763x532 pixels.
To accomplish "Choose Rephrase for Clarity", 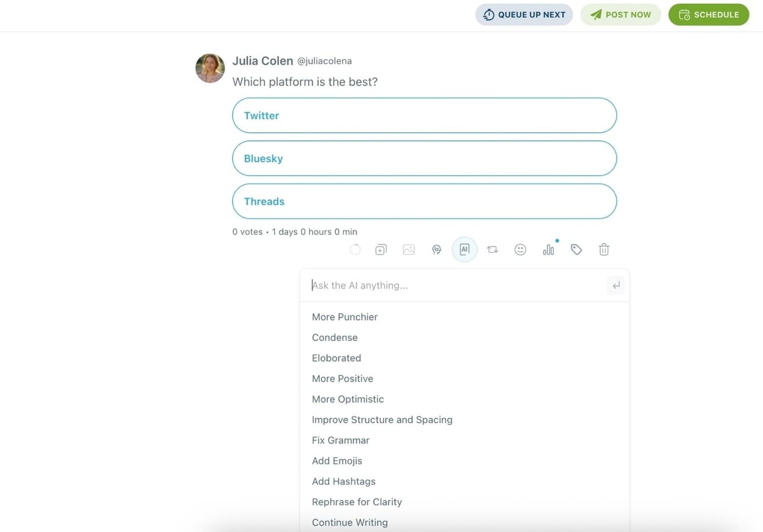I will 357,501.
